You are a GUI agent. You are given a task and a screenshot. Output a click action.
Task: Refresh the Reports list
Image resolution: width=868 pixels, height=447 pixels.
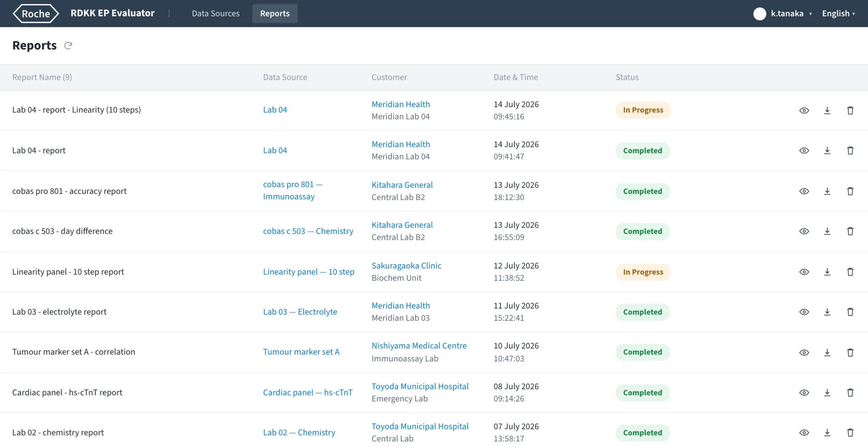point(68,46)
